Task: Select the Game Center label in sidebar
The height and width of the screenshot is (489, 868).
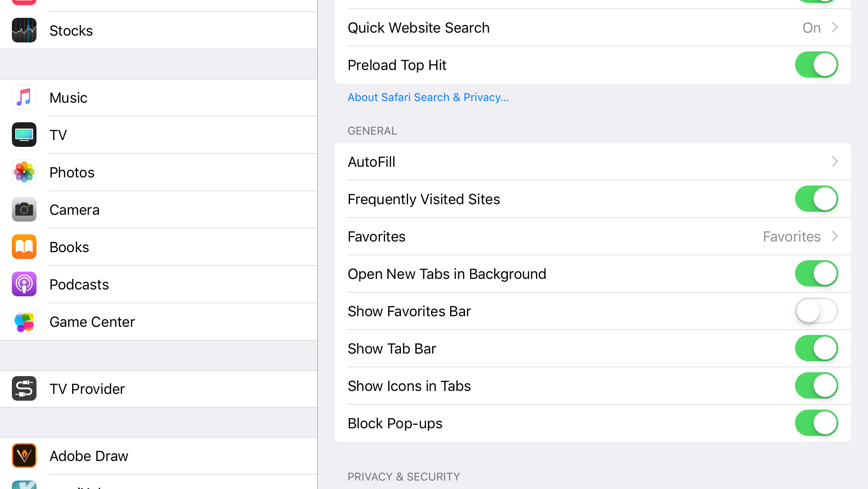Action: click(x=92, y=322)
